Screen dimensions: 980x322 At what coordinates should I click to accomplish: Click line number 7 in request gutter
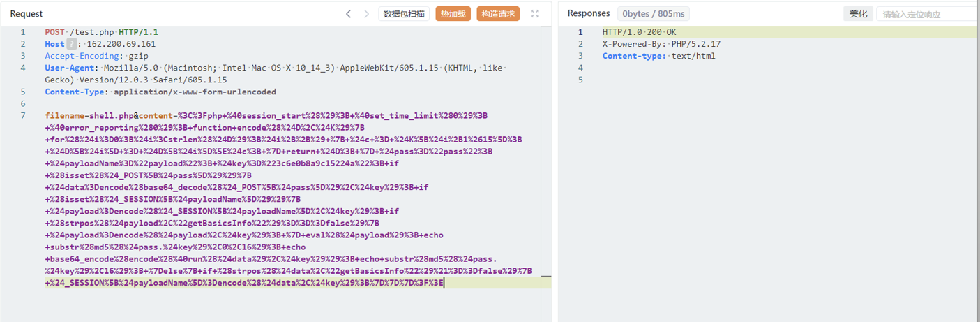point(23,116)
